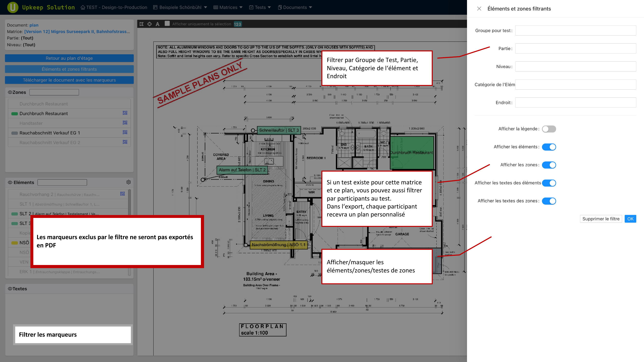Open the Matrices menu
644x362 pixels.
(x=228, y=7)
